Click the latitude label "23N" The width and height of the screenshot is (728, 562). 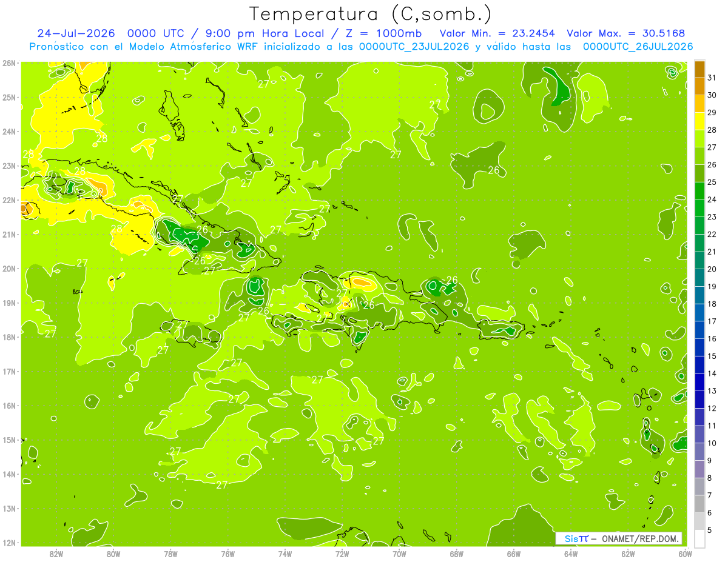[x=9, y=166]
